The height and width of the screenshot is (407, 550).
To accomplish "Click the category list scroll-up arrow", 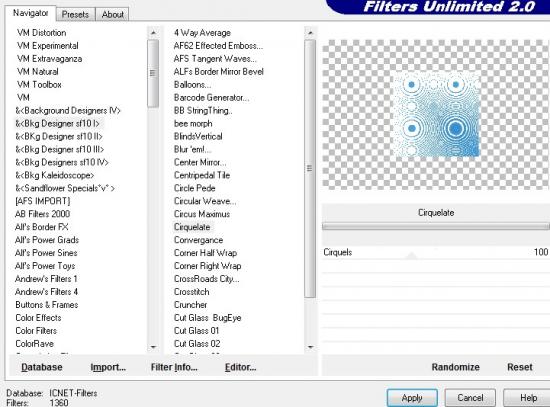I will 153,33.
